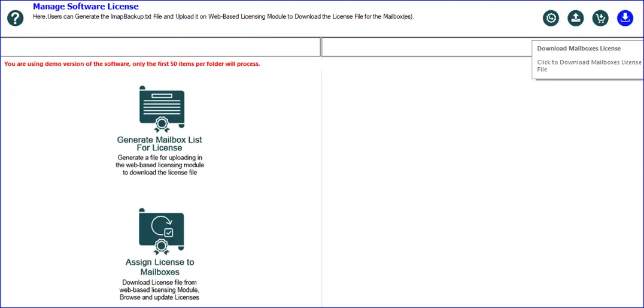The image size is (644, 308).
Task: Click the empty right header bar
Action: click(425, 47)
